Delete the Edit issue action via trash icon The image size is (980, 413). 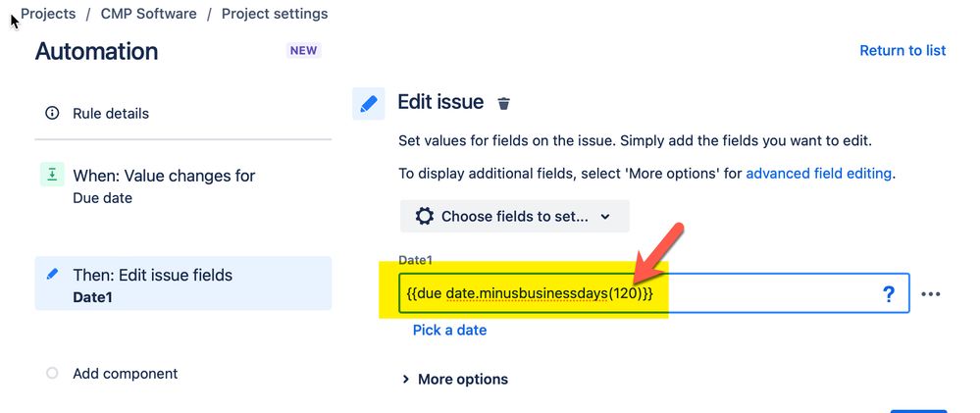(504, 103)
